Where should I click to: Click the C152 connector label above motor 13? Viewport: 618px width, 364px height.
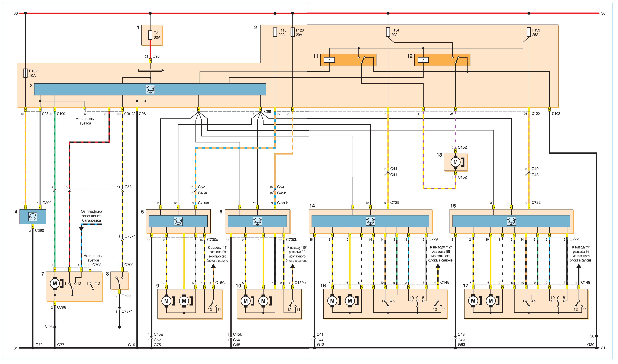tap(462, 147)
